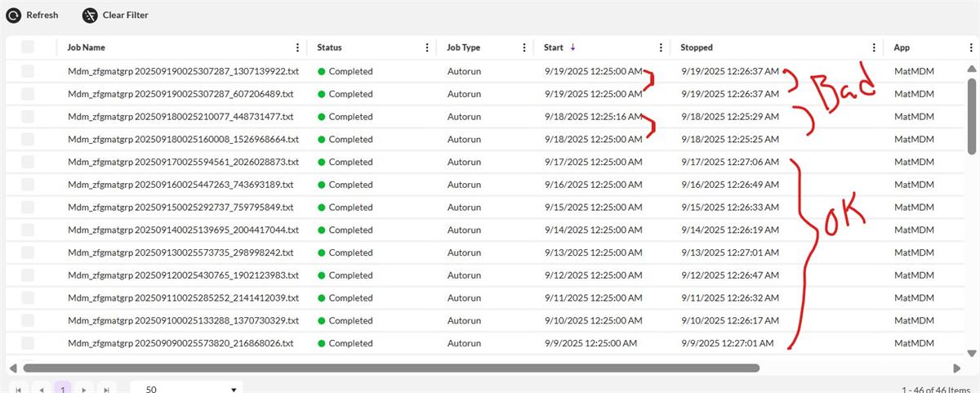Sort by the Start column header
The width and height of the screenshot is (980, 393).
point(554,47)
